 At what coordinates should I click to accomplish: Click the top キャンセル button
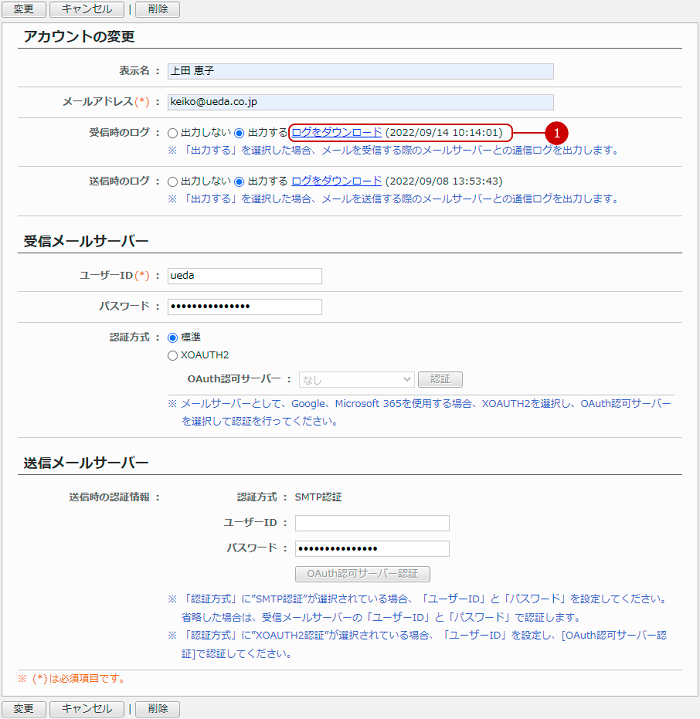click(87, 9)
